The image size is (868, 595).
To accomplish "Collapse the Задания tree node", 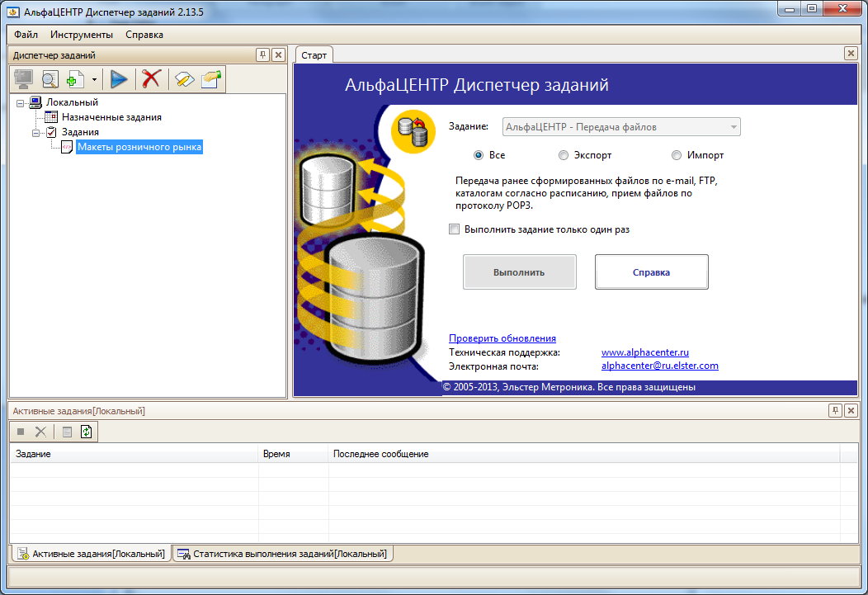I will pos(36,133).
